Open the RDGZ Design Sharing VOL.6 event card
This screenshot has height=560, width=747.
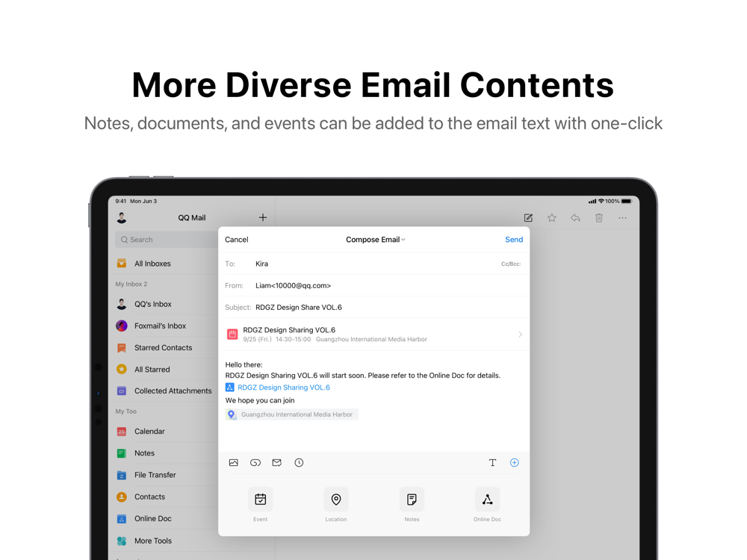(x=374, y=335)
